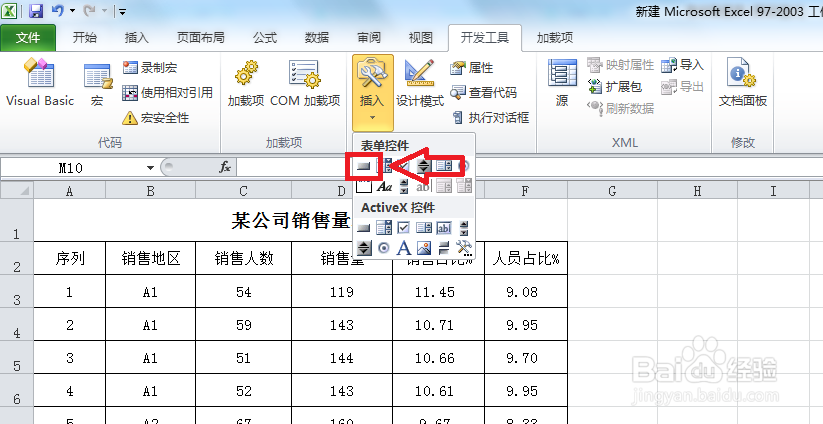823x424 pixels.
Task: Select column header G
Action: point(612,191)
